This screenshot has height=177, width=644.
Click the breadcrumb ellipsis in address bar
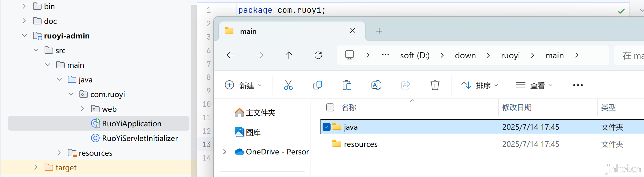386,55
